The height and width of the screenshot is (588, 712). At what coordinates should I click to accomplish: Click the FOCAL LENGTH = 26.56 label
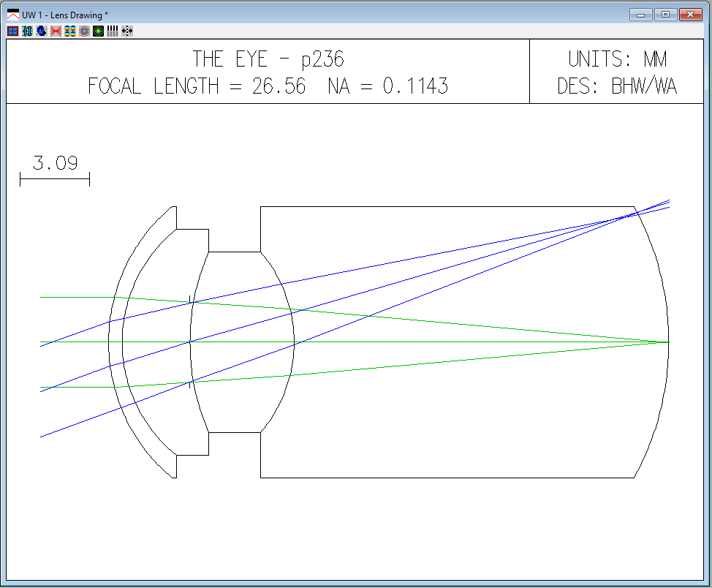(197, 86)
